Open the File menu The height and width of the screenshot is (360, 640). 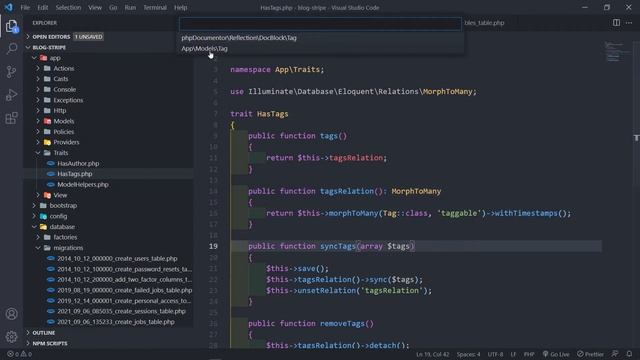(25, 7)
